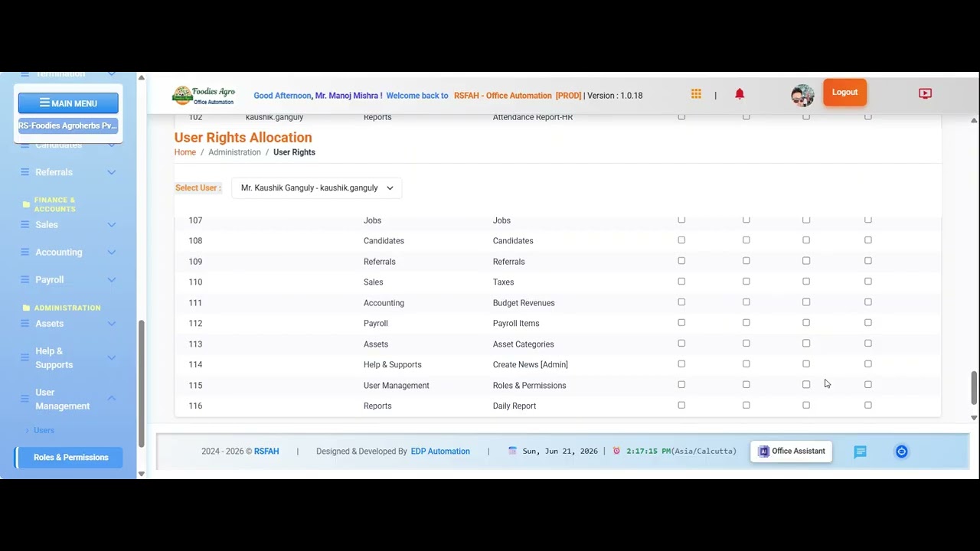Collapse the User Management chevron
Image resolution: width=980 pixels, height=551 pixels.
tap(112, 399)
